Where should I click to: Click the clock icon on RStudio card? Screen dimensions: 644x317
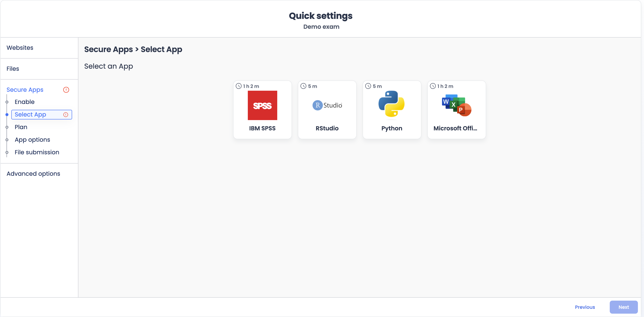pos(304,86)
